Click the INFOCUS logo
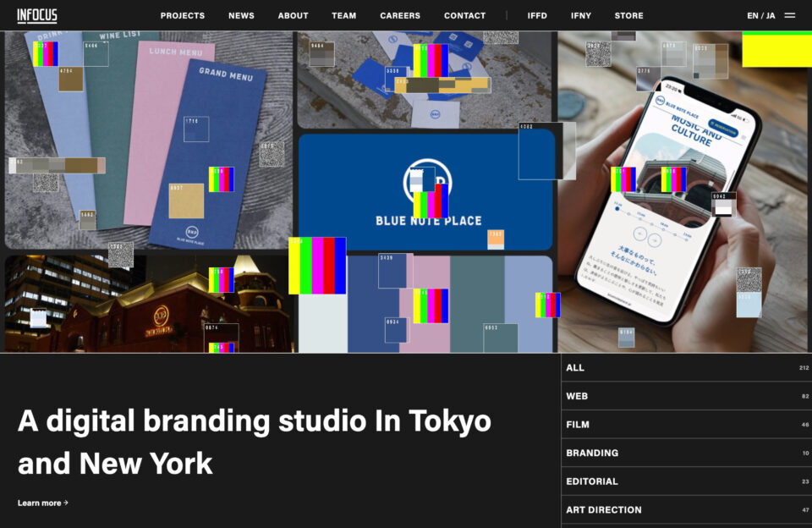The image size is (812, 528). [x=36, y=15]
